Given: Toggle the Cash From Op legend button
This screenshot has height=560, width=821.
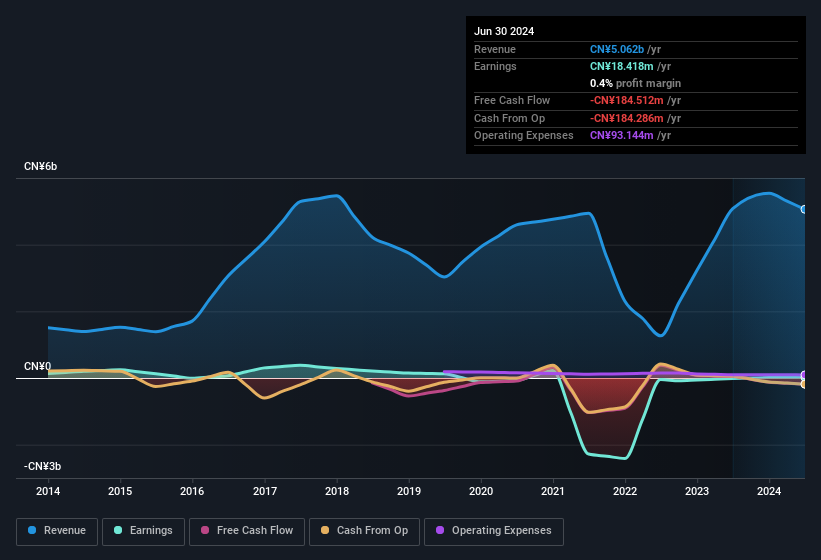Looking at the screenshot, I should point(364,531).
